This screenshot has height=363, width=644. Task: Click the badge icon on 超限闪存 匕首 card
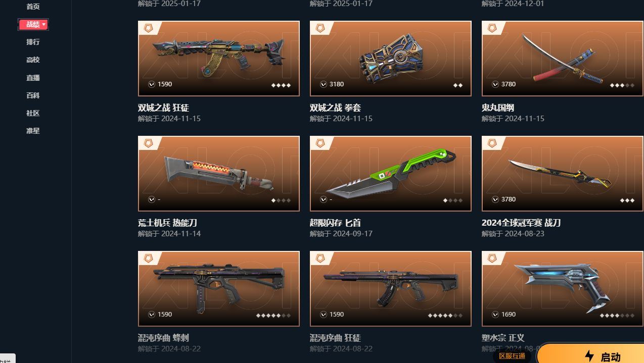pos(320,143)
